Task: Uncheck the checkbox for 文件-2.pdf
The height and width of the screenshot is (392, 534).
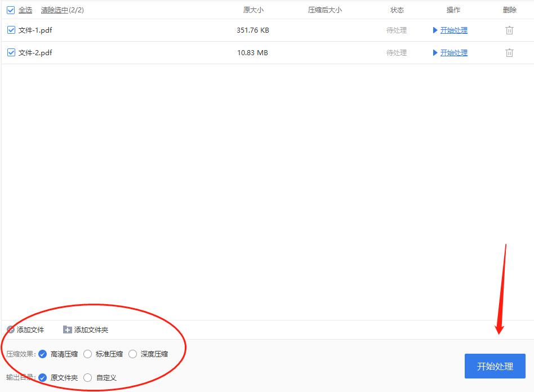Action: tap(10, 52)
